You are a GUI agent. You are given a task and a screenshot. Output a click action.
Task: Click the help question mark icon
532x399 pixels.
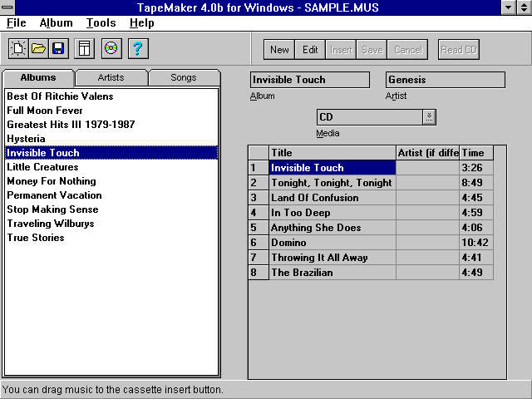coord(138,49)
